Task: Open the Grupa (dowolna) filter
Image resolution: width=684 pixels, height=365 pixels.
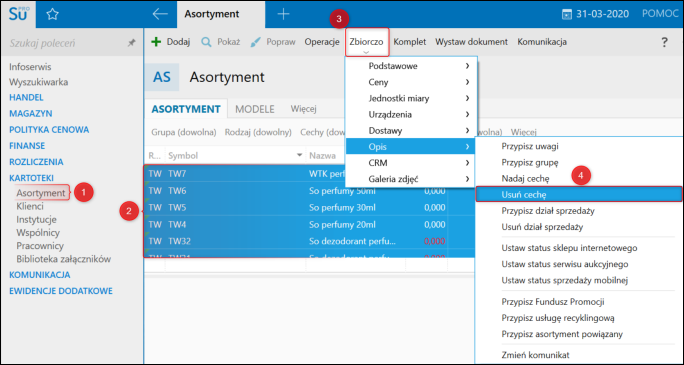Action: [184, 132]
